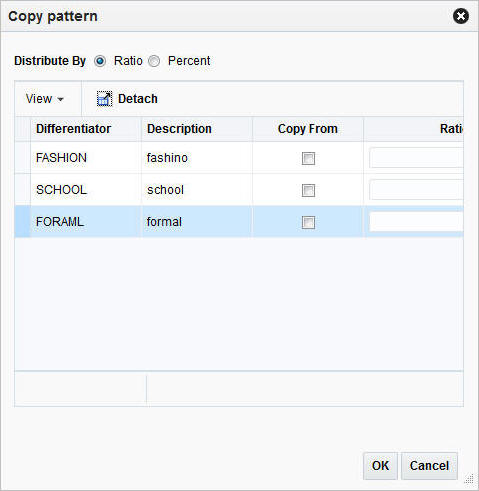Click the Description column header
Image resolution: width=479 pixels, height=491 pixels.
click(x=197, y=129)
